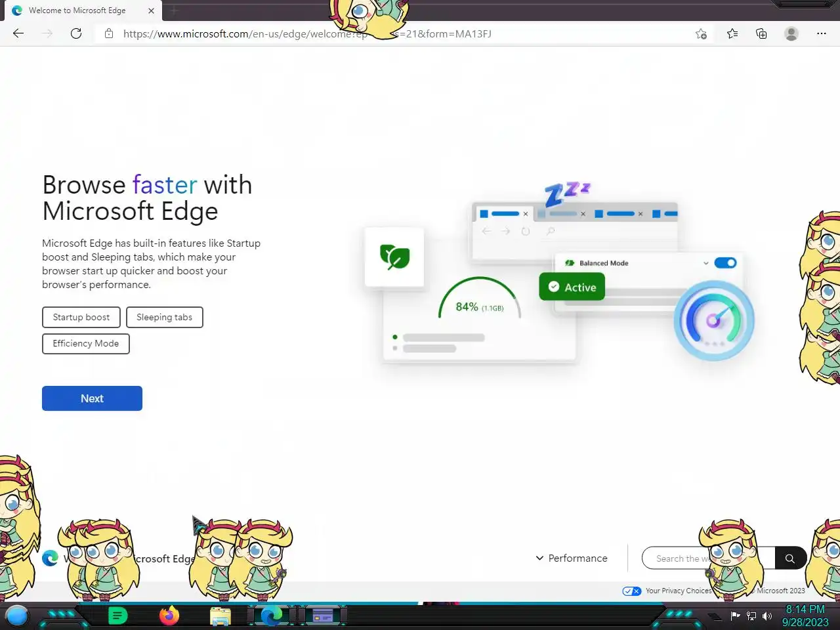
Task: Click the blue Next button
Action: pyautogui.click(x=92, y=398)
